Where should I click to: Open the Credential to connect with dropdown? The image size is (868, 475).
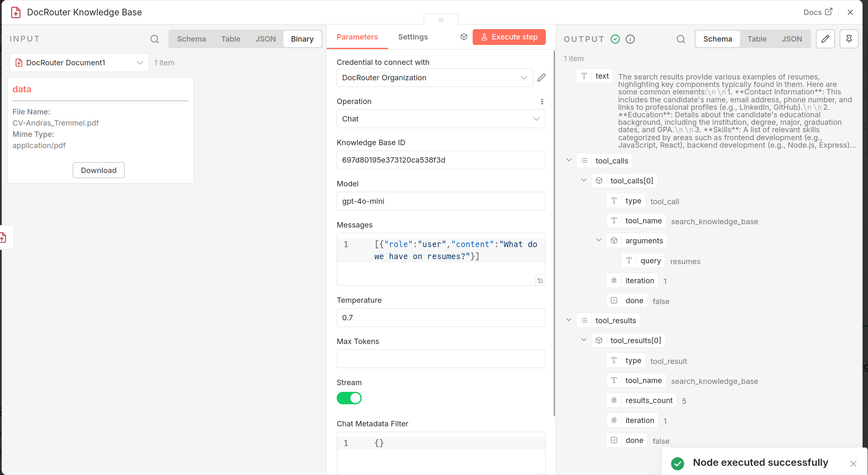[x=435, y=78]
